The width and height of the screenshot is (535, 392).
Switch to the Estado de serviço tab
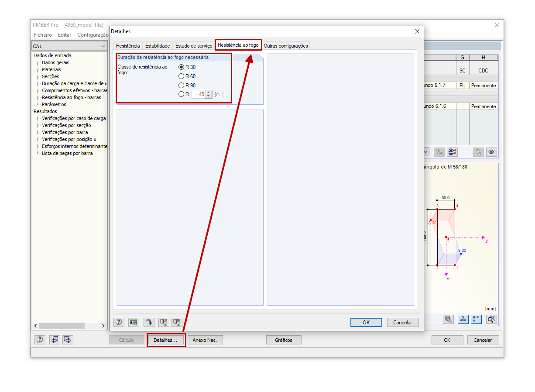[x=194, y=46]
